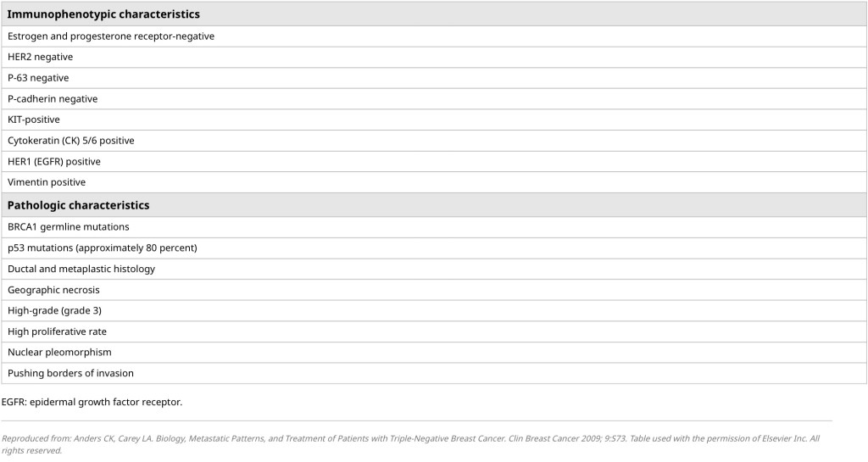Select the Estrogen and progesterone receptor-negative row
The image size is (868, 462).
coord(111,36)
